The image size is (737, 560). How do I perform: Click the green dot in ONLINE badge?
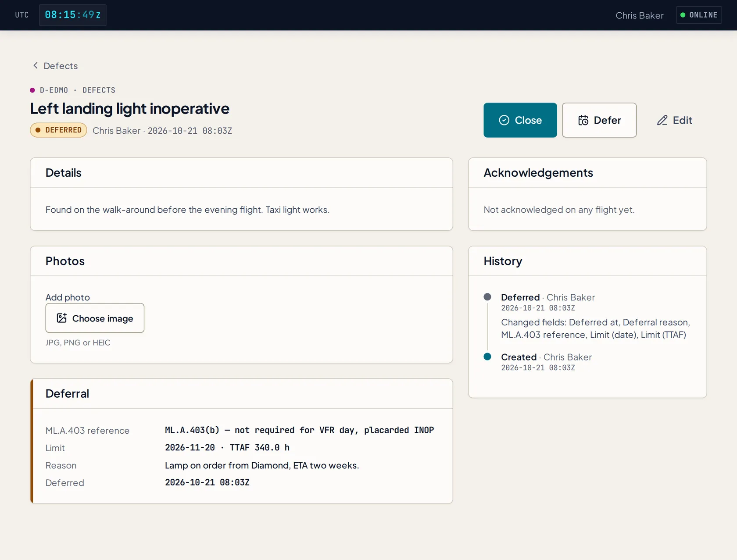(x=683, y=15)
